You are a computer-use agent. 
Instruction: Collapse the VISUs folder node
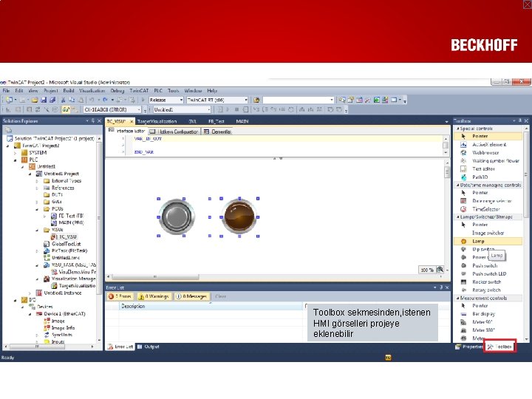[37, 230]
